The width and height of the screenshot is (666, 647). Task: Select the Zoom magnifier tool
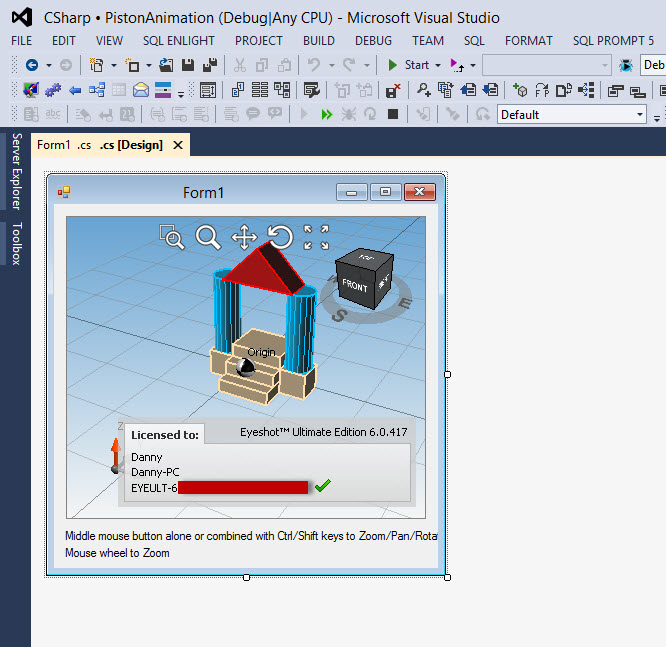[207, 237]
